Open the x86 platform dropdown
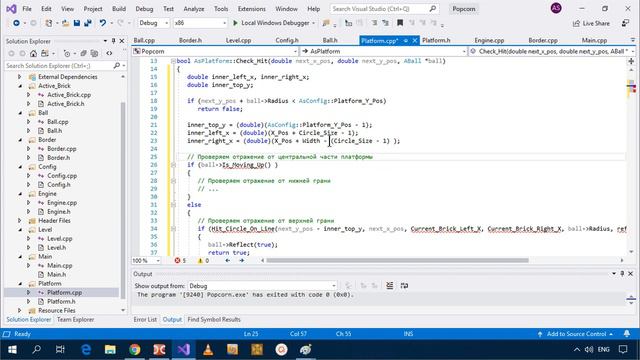 [200, 23]
